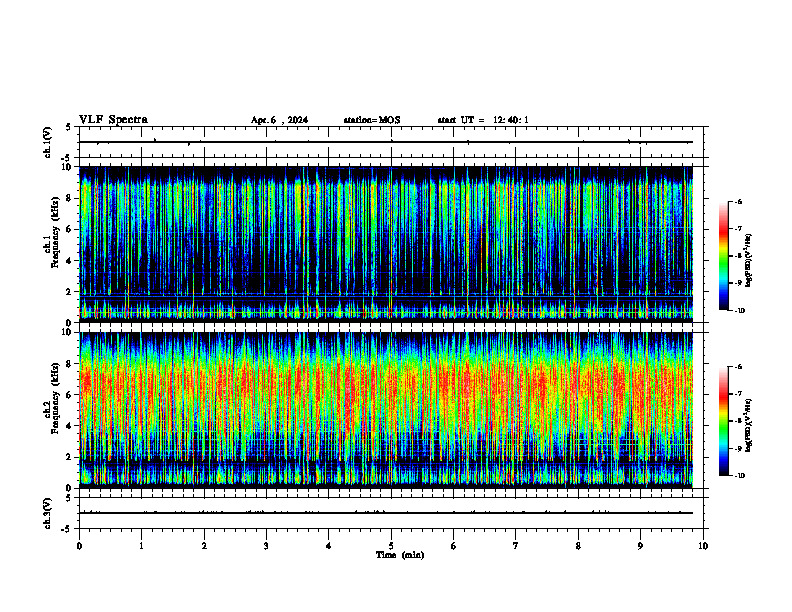Click the "4" kHz tick on ch.1 axis

click(69, 261)
